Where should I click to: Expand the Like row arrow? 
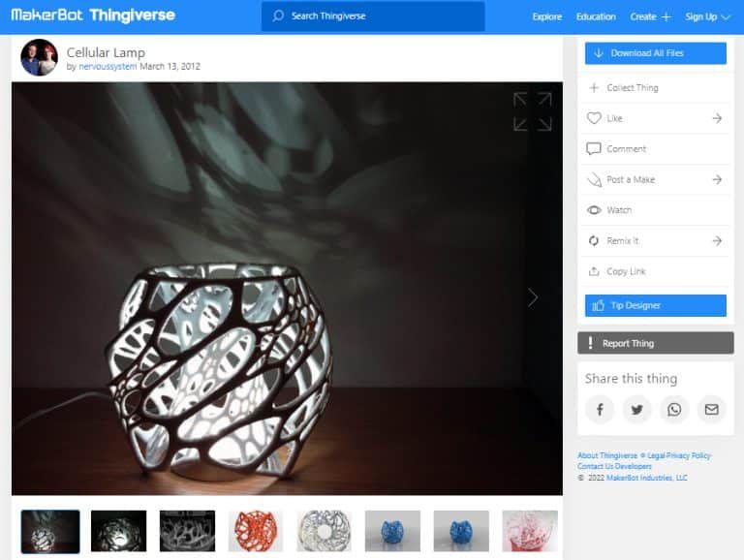point(717,118)
